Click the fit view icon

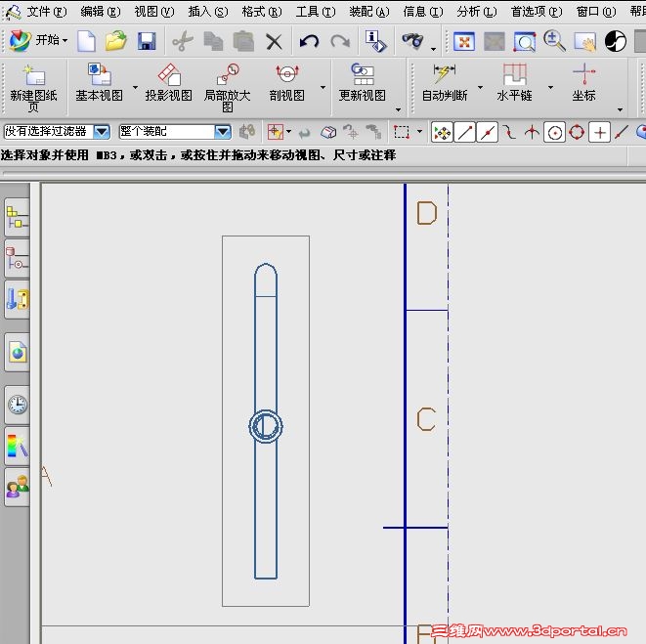coord(464,41)
